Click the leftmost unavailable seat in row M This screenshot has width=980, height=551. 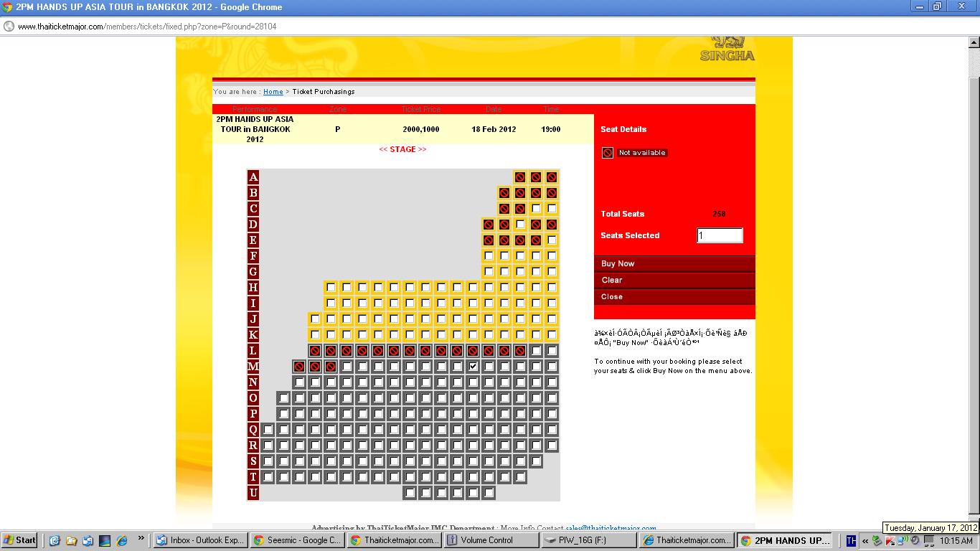299,367
